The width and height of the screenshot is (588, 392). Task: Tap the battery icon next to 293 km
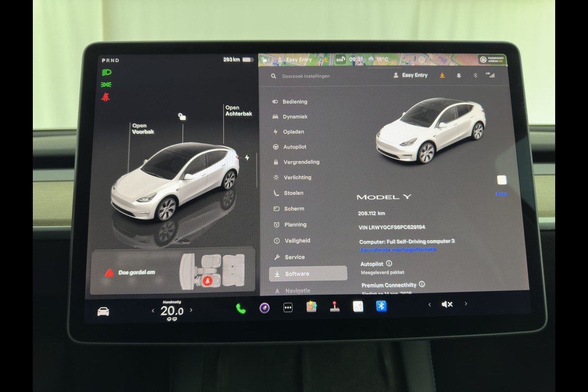248,60
